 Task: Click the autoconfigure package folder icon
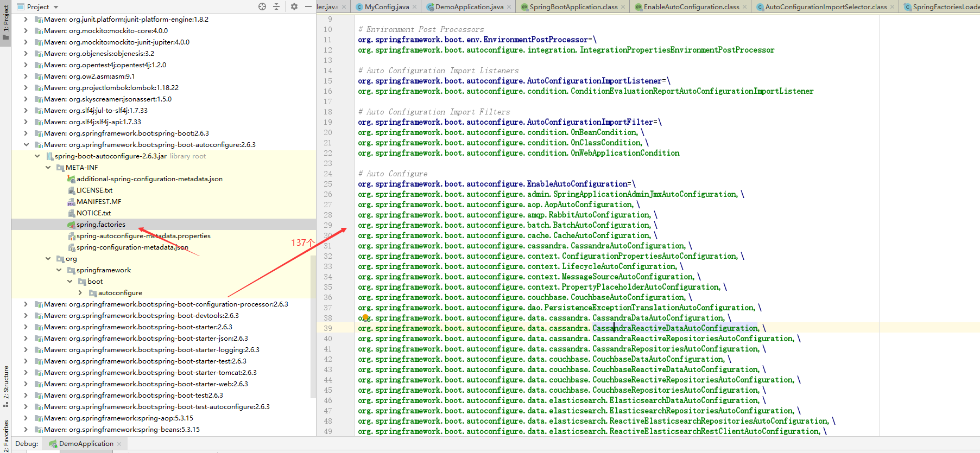click(93, 292)
